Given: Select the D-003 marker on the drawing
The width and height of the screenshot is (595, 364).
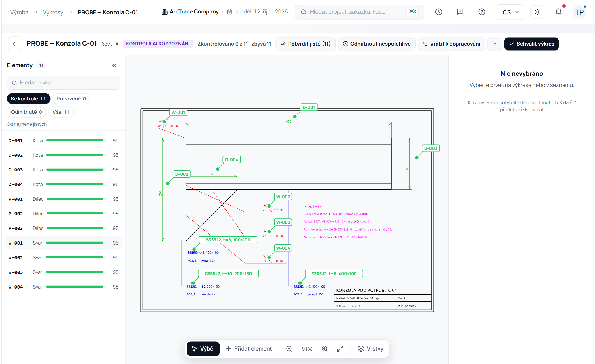Looking at the screenshot, I should click(x=431, y=148).
